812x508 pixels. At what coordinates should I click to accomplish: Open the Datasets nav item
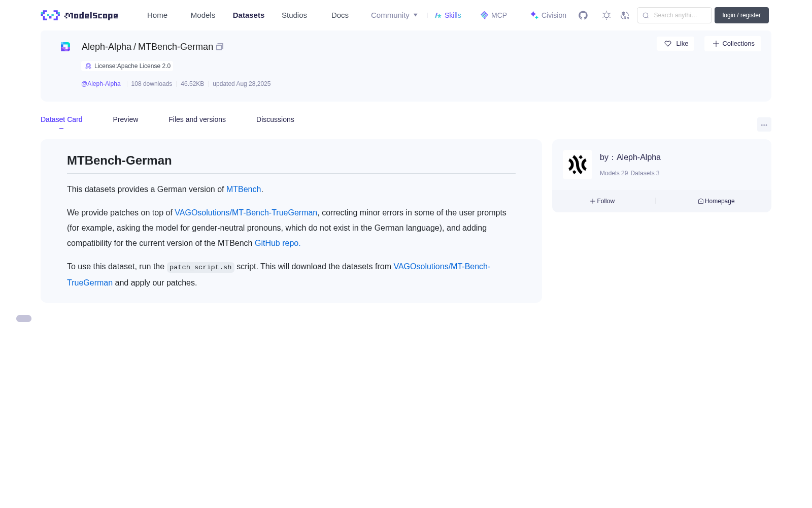pos(249,15)
